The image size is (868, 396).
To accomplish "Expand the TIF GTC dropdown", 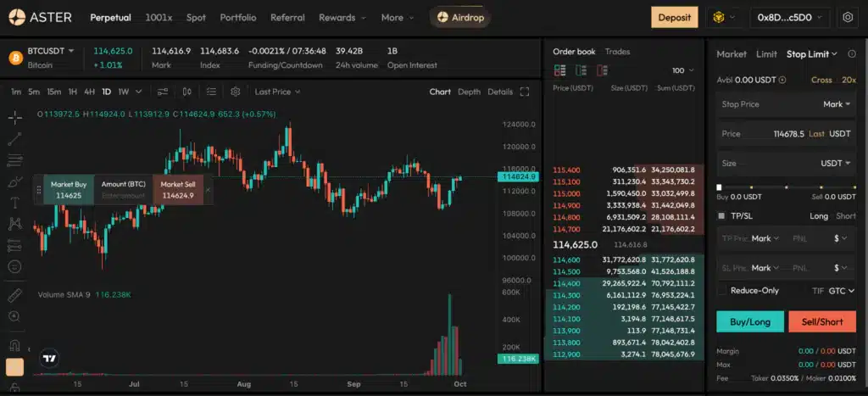I will point(840,291).
